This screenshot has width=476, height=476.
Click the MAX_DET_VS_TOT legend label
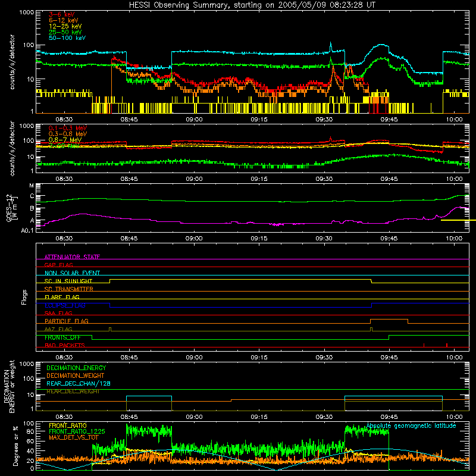coord(74,437)
